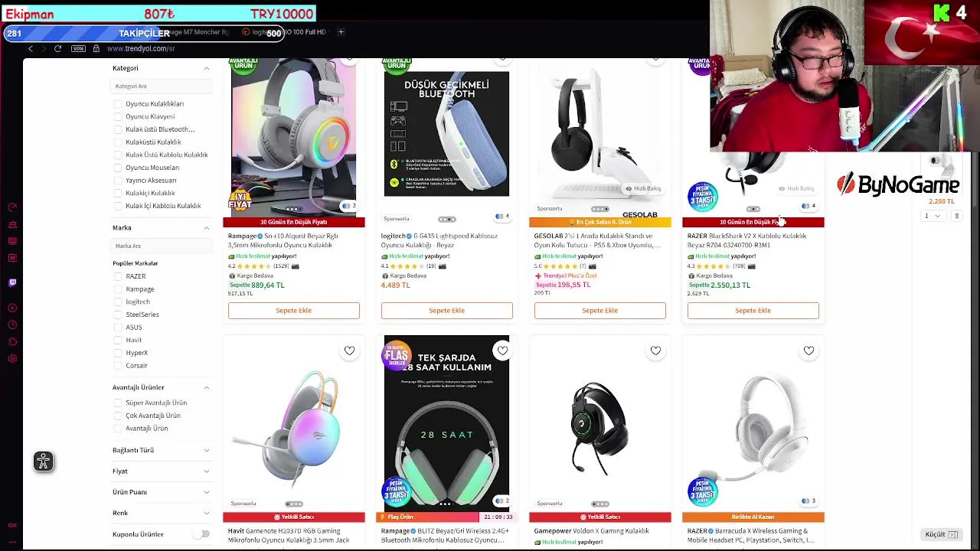Switch to the Logitech browser tab
This screenshot has width=980, height=551.
(257, 32)
